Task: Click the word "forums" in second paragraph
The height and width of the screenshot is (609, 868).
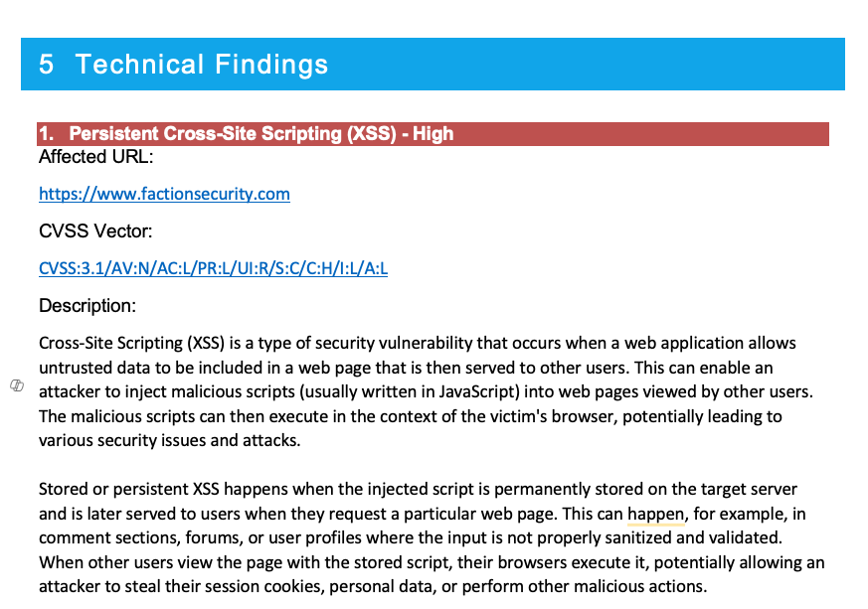Action: (213, 538)
